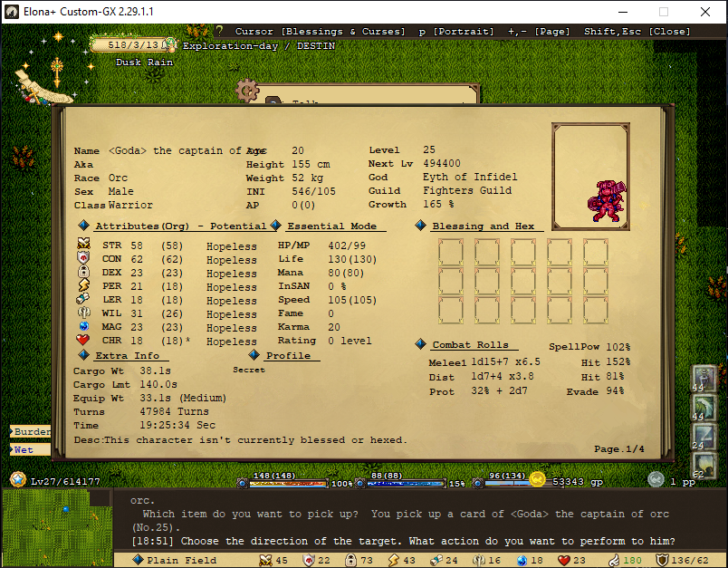Click the blue gem beside Blessing and Hex
728x568 pixels.
click(421, 226)
